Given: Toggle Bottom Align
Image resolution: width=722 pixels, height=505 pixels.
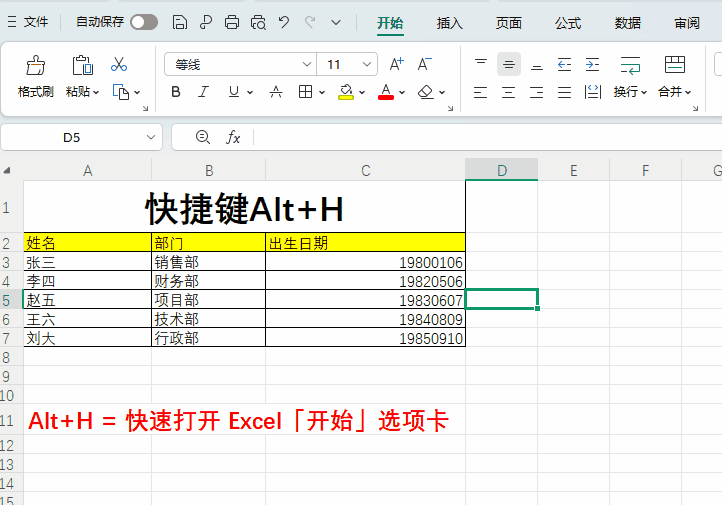Looking at the screenshot, I should 536,64.
